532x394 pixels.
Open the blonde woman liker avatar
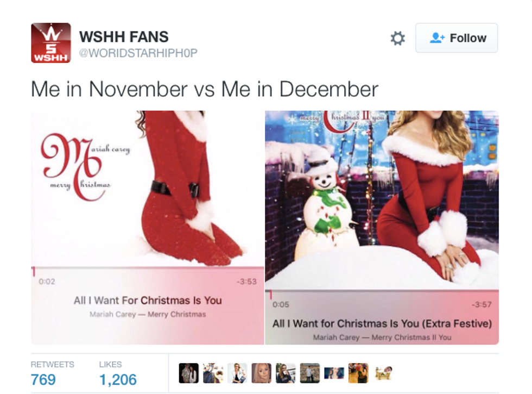(261, 373)
